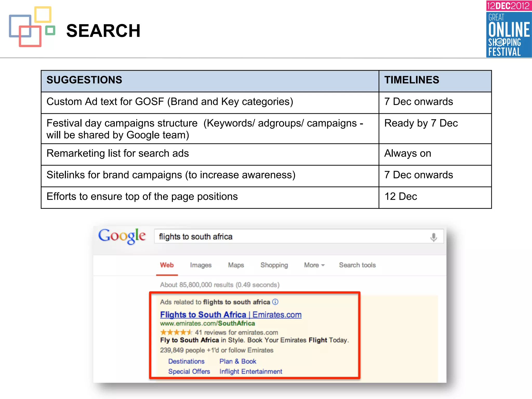532x399 pixels.
Task: Switch to the Maps tab
Action: coord(236,265)
